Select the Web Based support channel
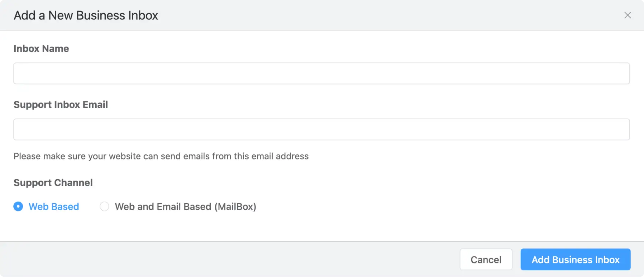 coord(18,206)
